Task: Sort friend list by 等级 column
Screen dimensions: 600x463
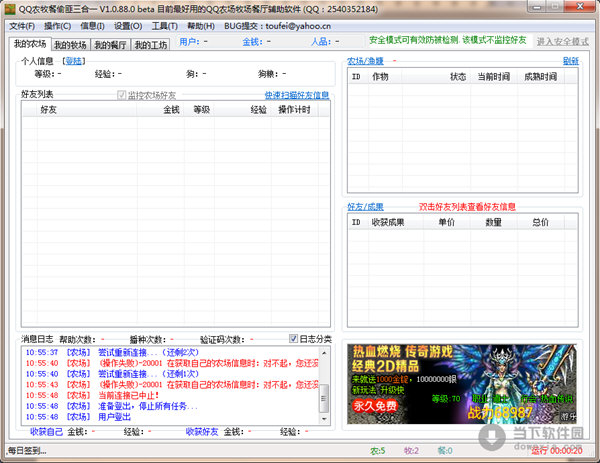Action: click(199, 110)
